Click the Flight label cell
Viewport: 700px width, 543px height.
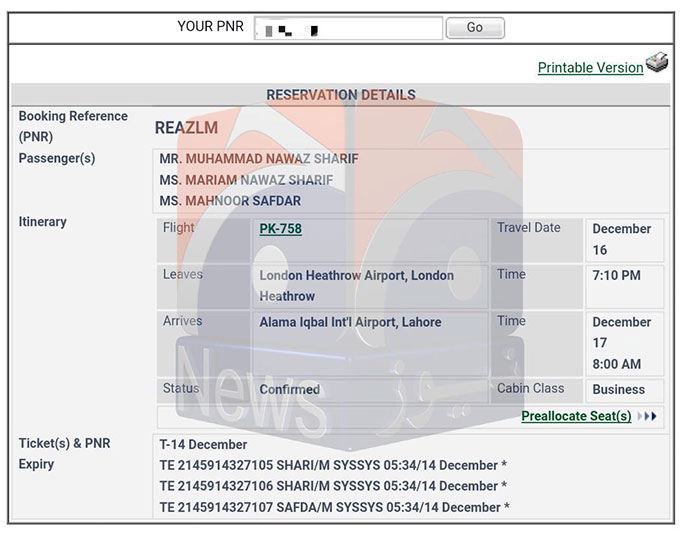[203, 240]
